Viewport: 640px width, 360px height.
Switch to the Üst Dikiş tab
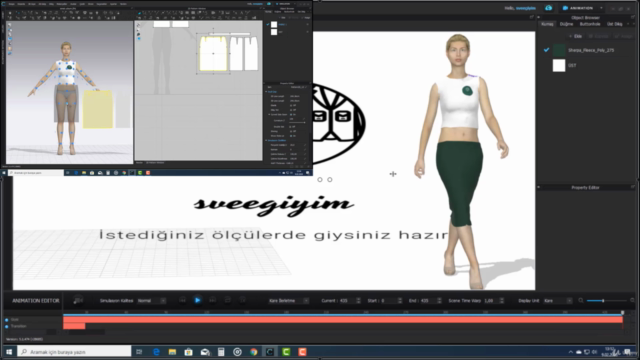click(614, 24)
